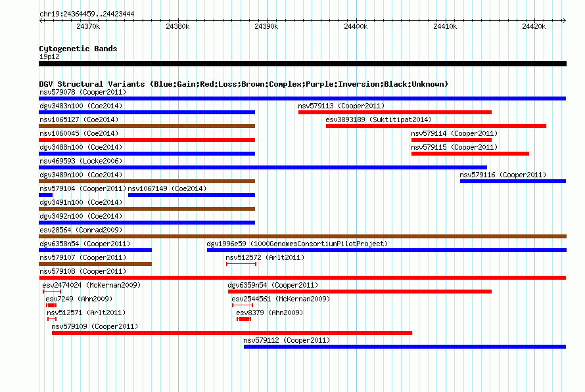Click the nsv512572 thin red span
The height and width of the screenshot is (392, 585).
coord(241,264)
